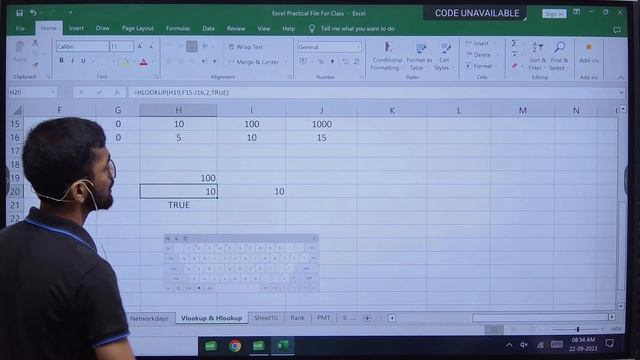Switch to the Draw ribbon tab
Image resolution: width=640 pixels, height=360 pixels.
coord(102,28)
